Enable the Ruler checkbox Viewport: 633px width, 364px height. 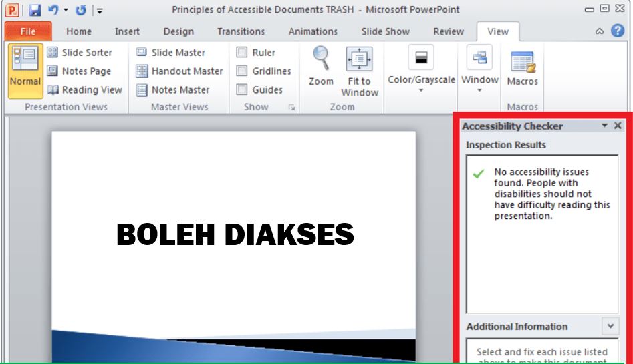coord(242,53)
